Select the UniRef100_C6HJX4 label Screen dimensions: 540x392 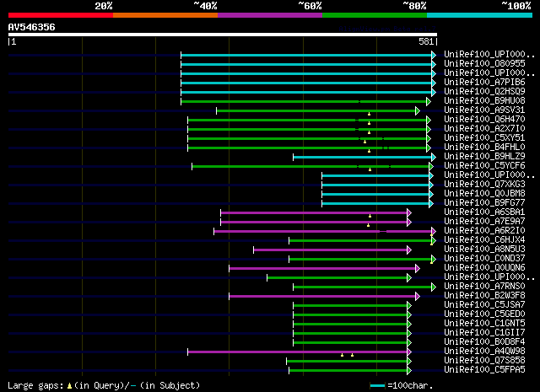(x=484, y=240)
